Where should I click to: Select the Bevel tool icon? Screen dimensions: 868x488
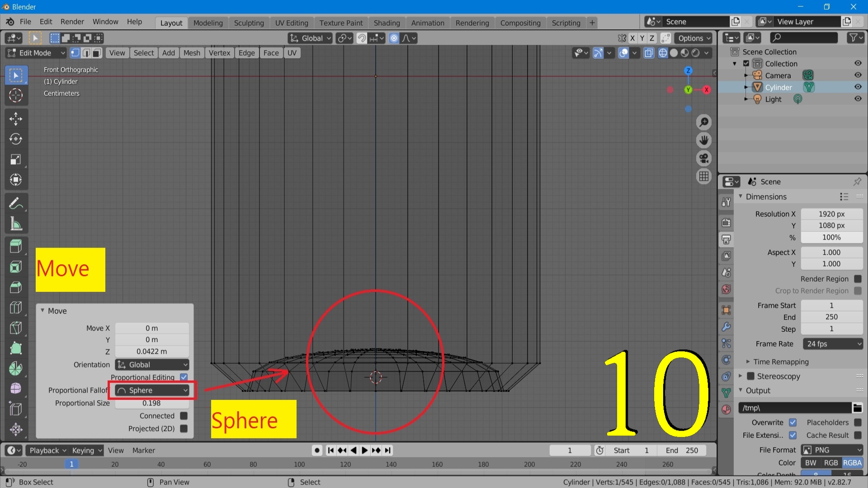(16, 287)
